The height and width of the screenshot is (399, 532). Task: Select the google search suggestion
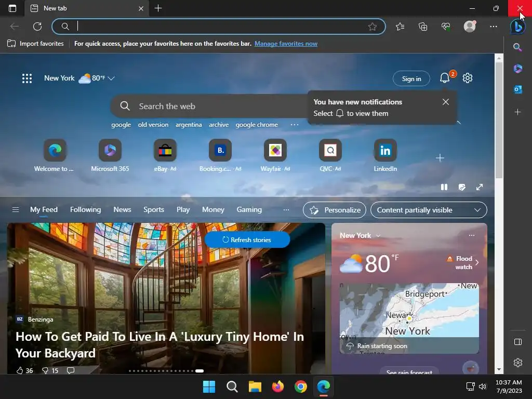[x=121, y=125]
